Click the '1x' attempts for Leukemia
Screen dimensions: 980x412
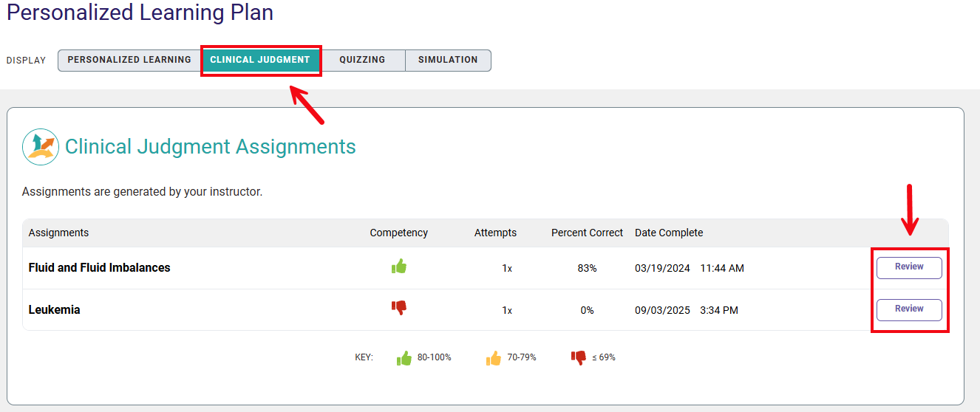507,311
